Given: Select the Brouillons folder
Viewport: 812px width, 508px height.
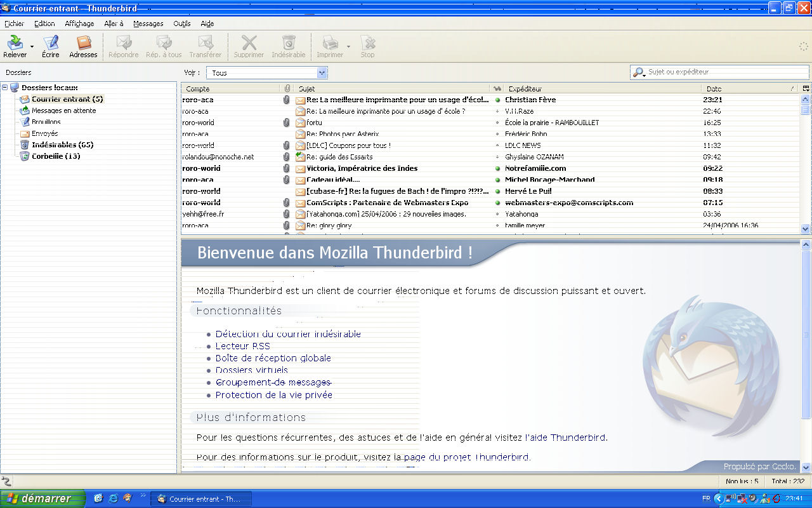Looking at the screenshot, I should (x=46, y=122).
